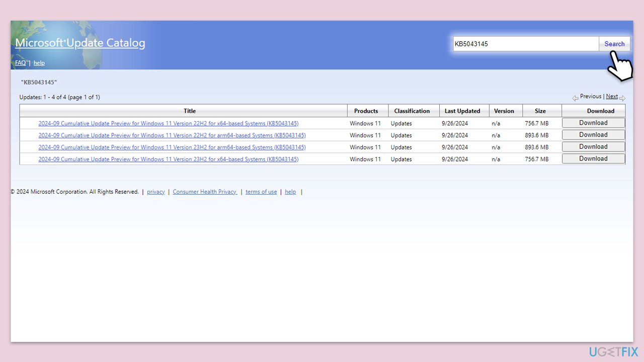This screenshot has width=644, height=362.
Task: Open the privacy link in footer
Action: click(x=155, y=192)
